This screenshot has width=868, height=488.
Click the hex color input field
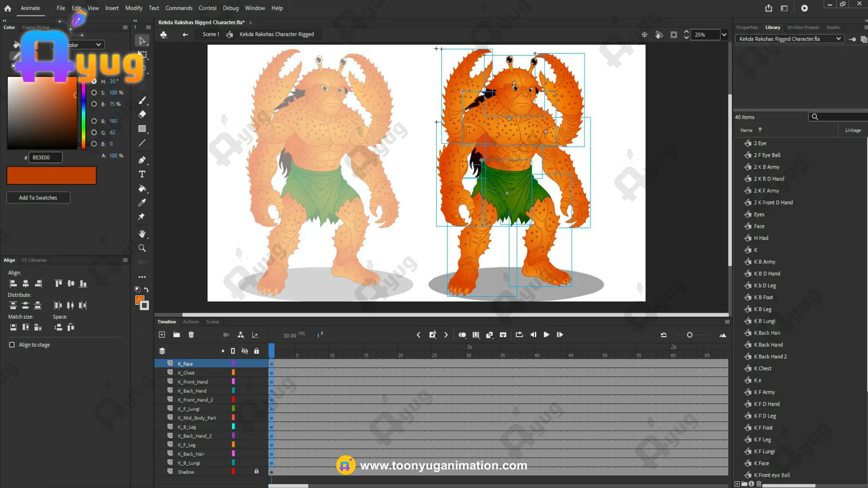coord(45,158)
